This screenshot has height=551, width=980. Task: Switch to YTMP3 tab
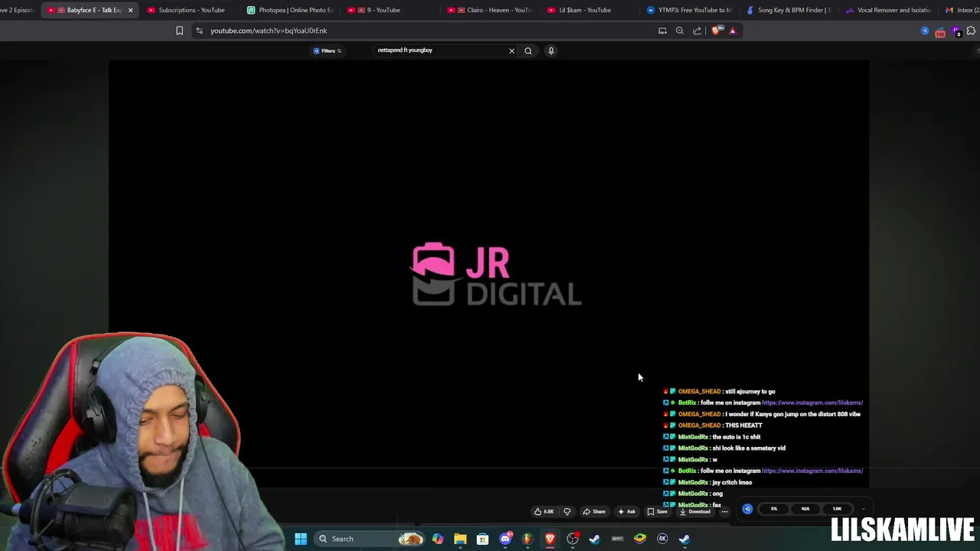(689, 10)
